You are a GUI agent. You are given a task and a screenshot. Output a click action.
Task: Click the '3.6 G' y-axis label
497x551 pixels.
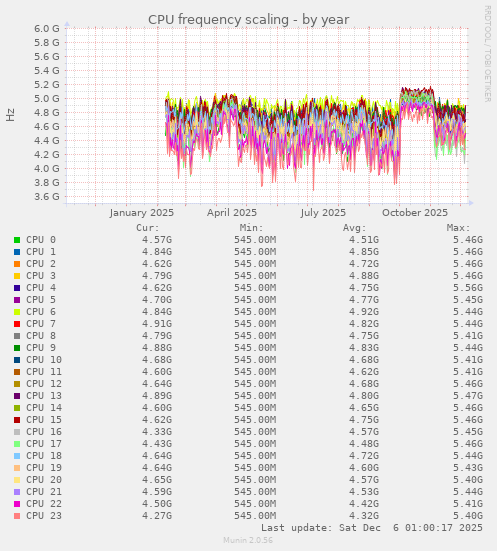(x=47, y=197)
